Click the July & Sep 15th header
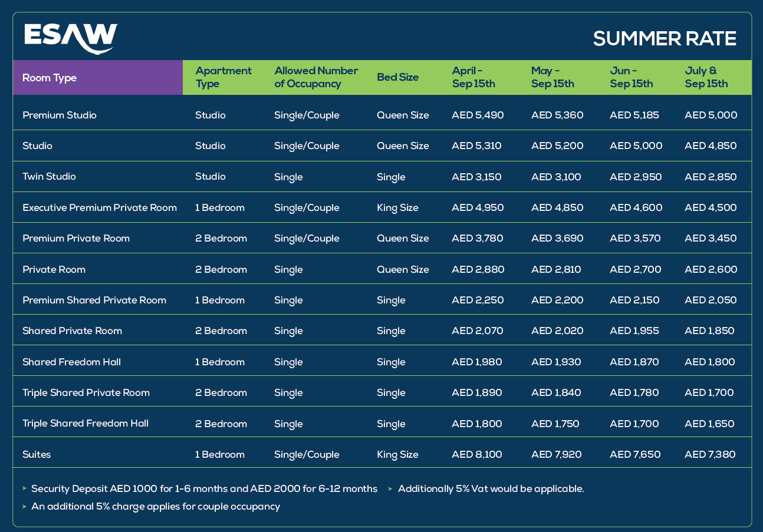763x532 pixels. pyautogui.click(x=706, y=77)
